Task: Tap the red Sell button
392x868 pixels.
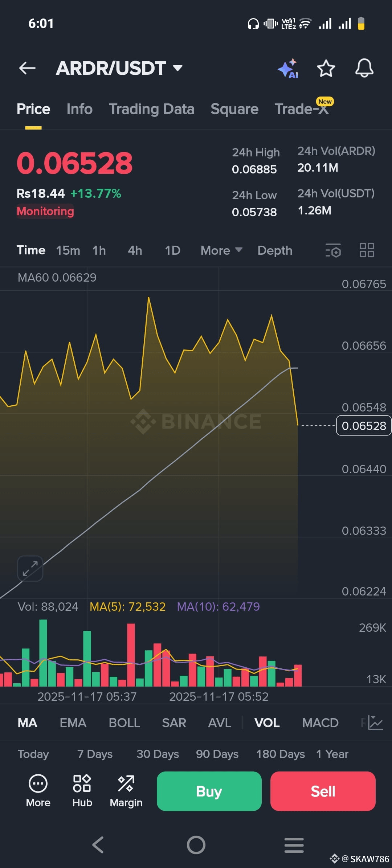Action: tap(323, 791)
